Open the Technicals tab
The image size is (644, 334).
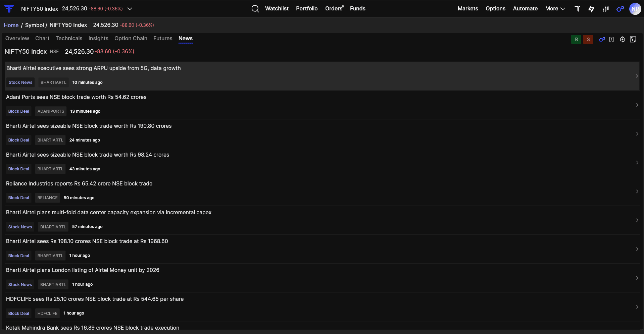point(69,39)
